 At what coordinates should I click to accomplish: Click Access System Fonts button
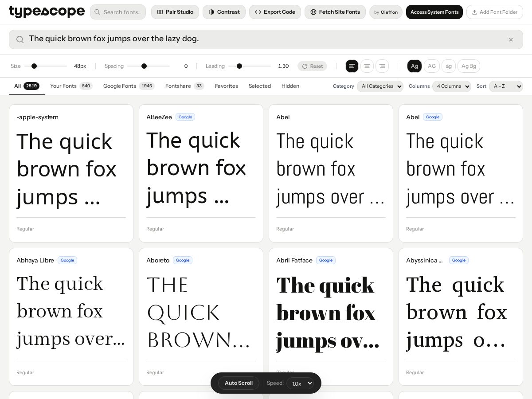click(x=434, y=12)
